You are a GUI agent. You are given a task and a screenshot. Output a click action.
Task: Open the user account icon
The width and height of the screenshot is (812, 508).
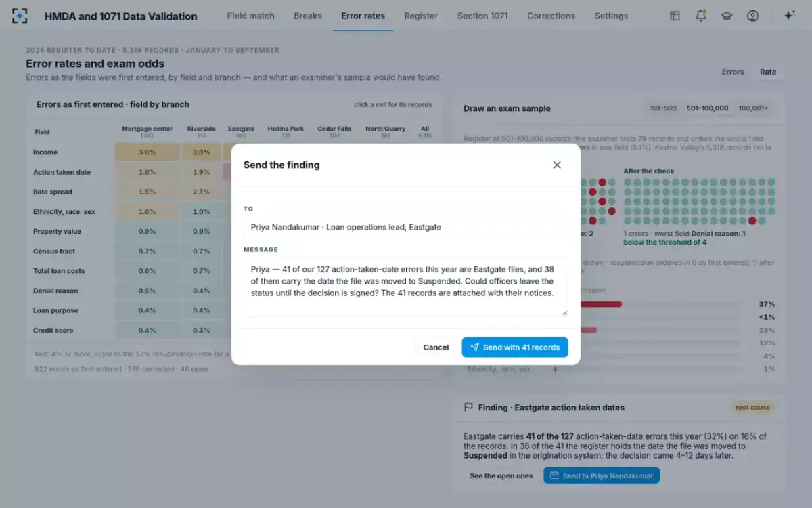coord(752,16)
